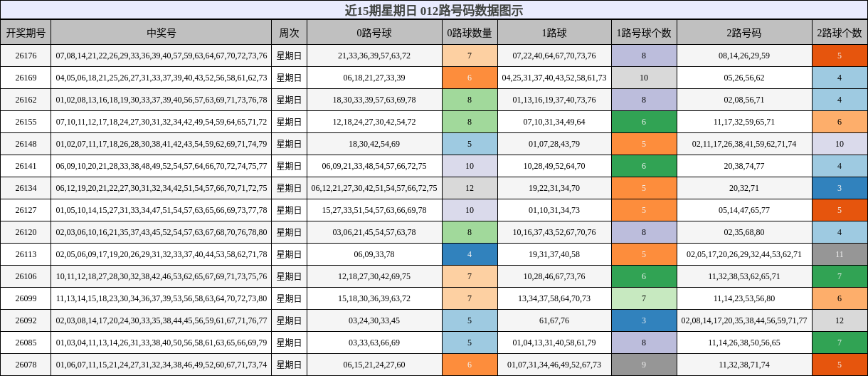Click 1路球 cell 19,22,31,34,70
Image resolution: width=868 pixels, height=376 pixels.
554,188
